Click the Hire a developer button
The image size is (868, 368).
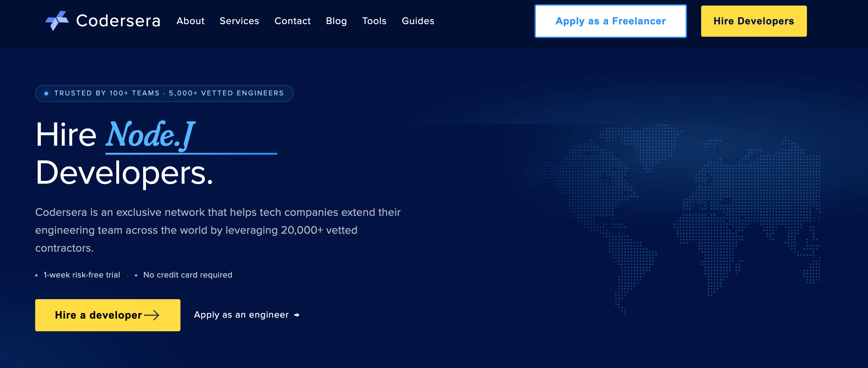(x=107, y=315)
